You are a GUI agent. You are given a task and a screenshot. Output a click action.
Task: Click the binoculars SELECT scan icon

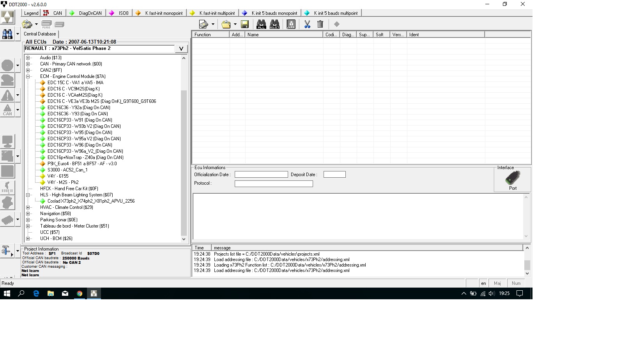click(274, 24)
